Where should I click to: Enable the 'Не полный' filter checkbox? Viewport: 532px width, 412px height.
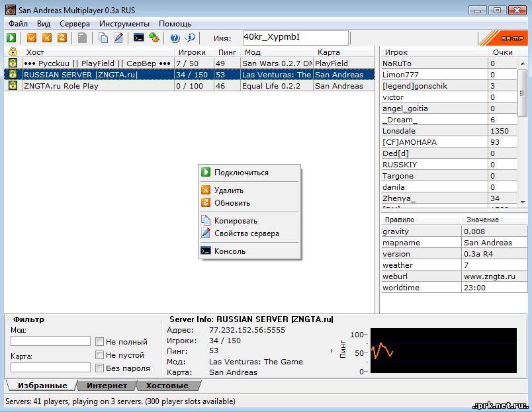(99, 341)
